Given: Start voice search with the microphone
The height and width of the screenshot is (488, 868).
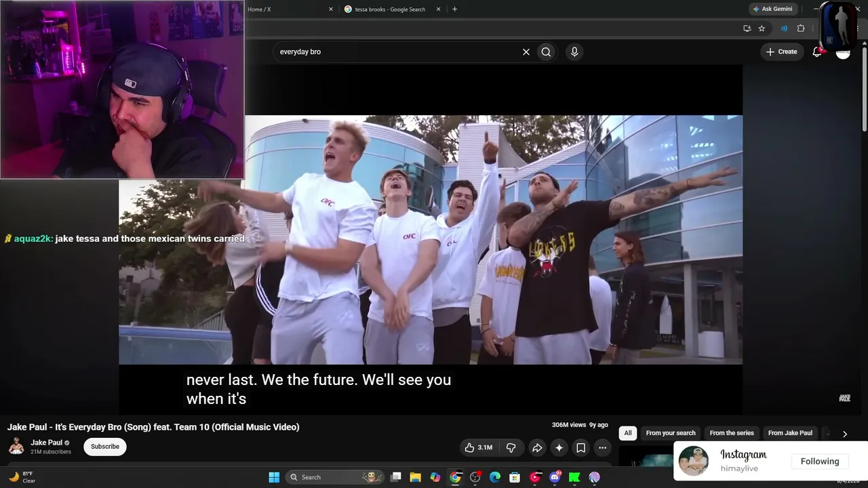Looking at the screenshot, I should (x=574, y=52).
